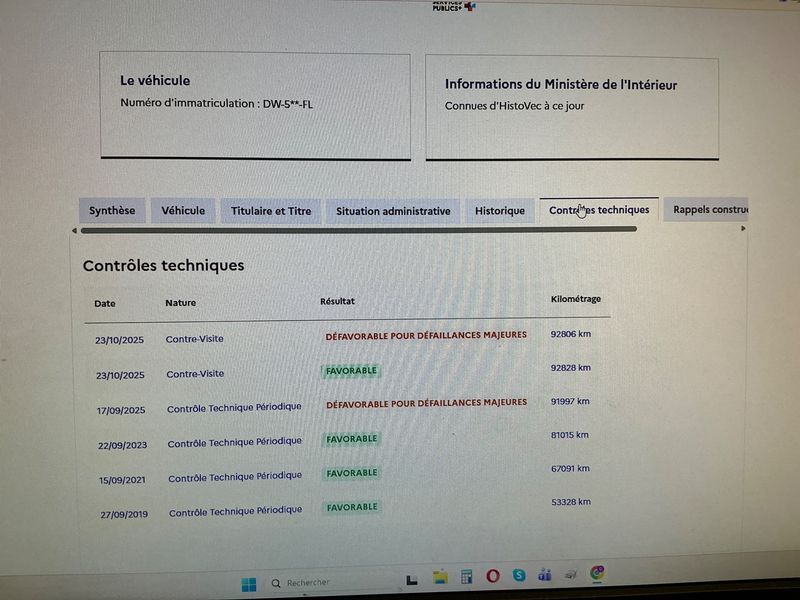Screen dimensions: 800x600
Task: Click the 15/09/2021 date cell
Action: click(x=122, y=480)
